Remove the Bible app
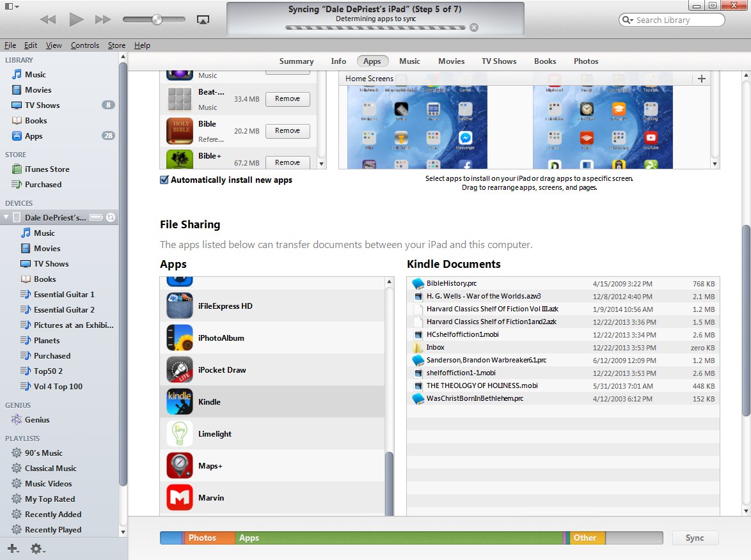Image resolution: width=751 pixels, height=560 pixels. 287,131
